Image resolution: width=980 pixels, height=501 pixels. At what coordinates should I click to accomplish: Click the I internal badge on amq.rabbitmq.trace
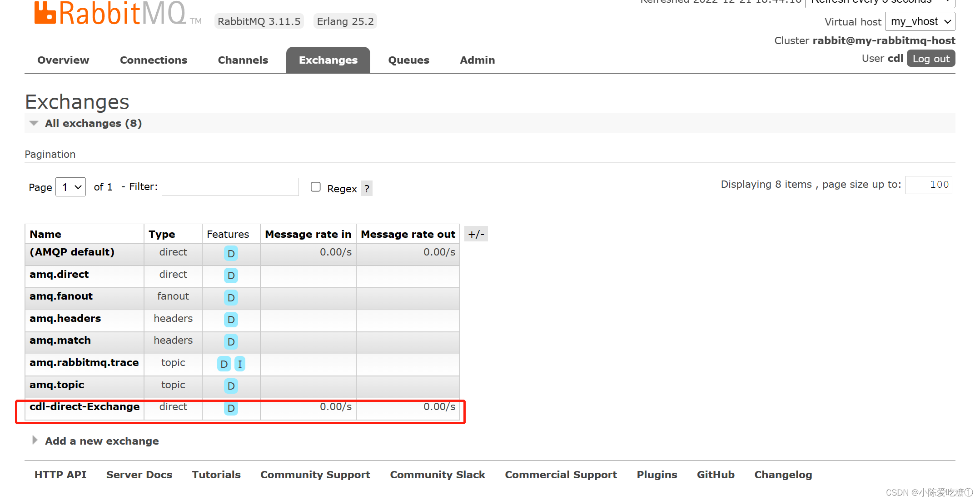tap(240, 364)
